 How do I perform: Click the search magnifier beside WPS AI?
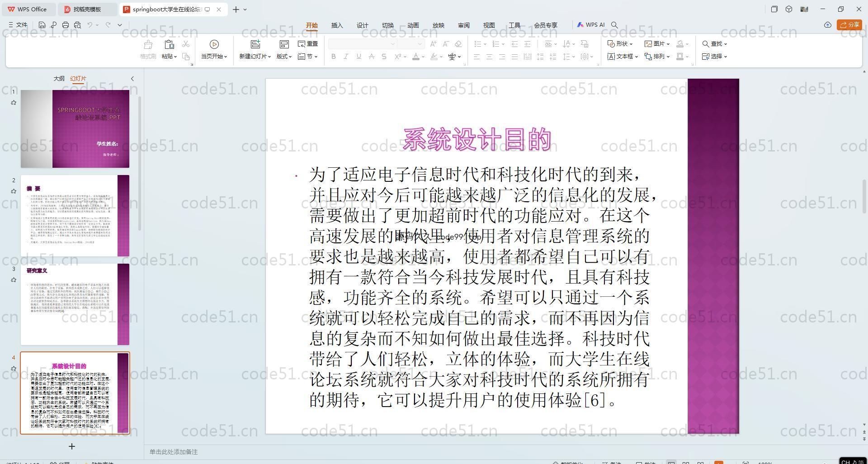tap(614, 25)
